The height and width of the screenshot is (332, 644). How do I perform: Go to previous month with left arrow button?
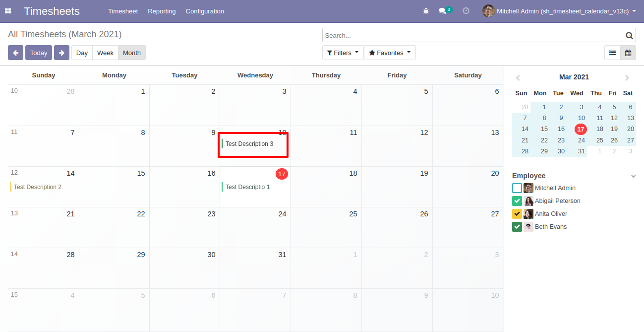[x=15, y=53]
